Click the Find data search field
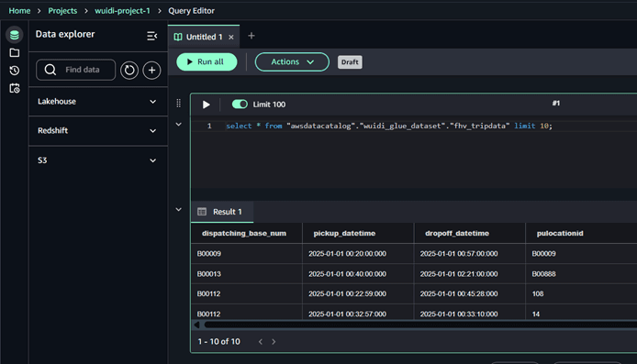The width and height of the screenshot is (637, 364). click(x=76, y=70)
